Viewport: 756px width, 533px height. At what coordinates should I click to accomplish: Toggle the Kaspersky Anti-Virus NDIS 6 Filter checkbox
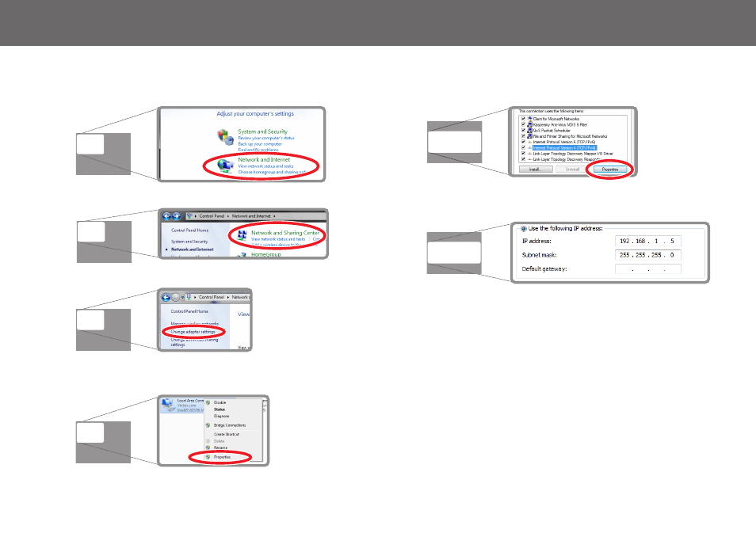pyautogui.click(x=524, y=124)
